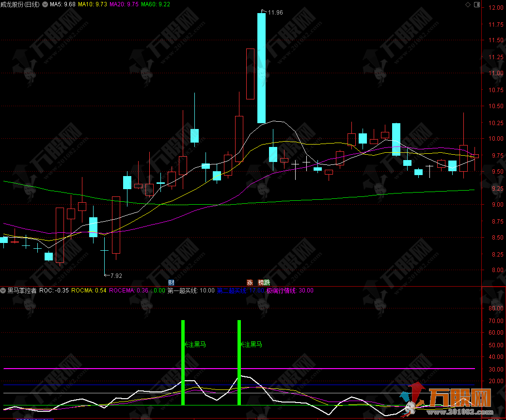Click the 80.00 indicator axis label
Image resolution: width=506 pixels, height=420 pixels.
496,308
